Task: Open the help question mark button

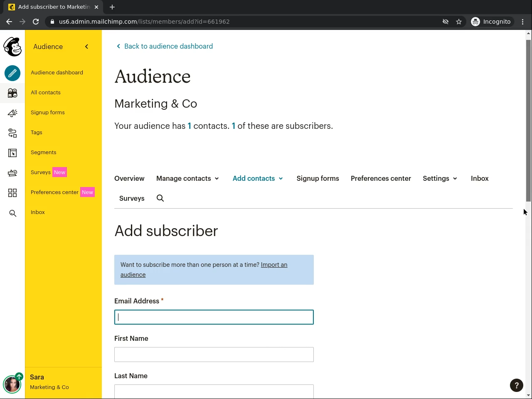Action: 516,385
